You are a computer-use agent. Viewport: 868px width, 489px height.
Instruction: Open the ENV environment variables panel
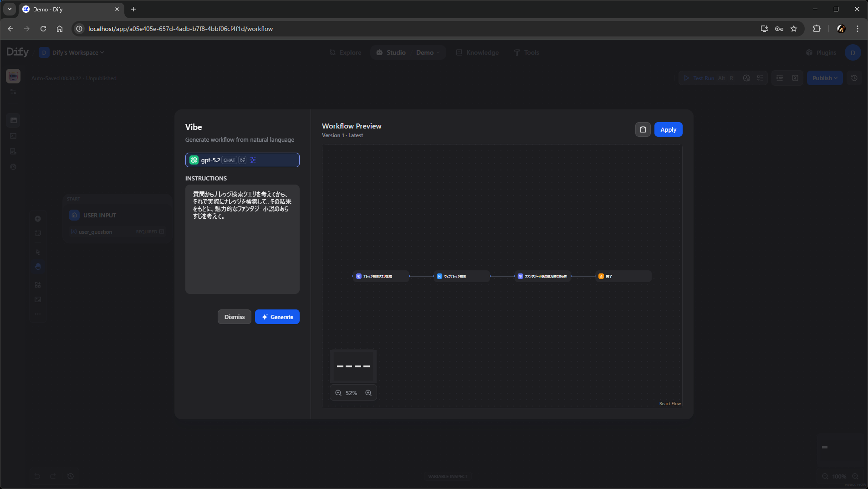[x=780, y=78]
